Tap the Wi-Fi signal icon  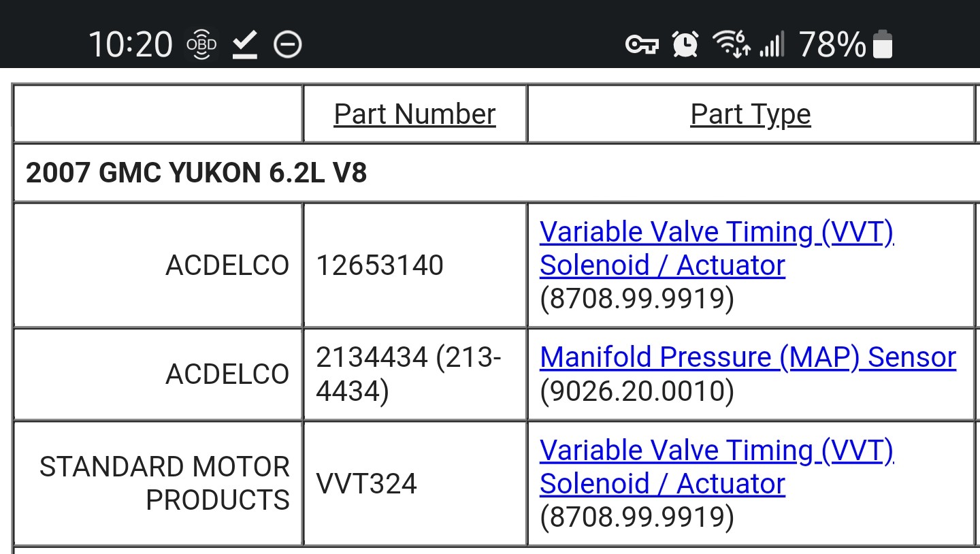click(x=732, y=44)
